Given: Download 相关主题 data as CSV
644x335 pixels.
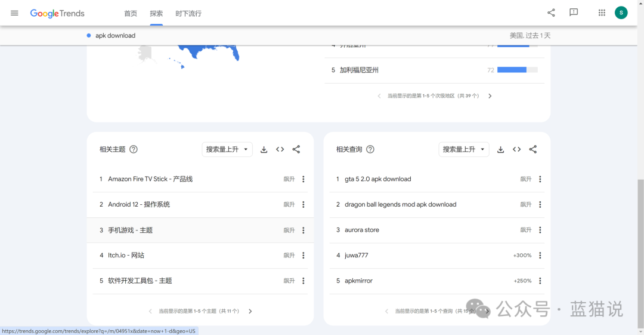Looking at the screenshot, I should [264, 149].
